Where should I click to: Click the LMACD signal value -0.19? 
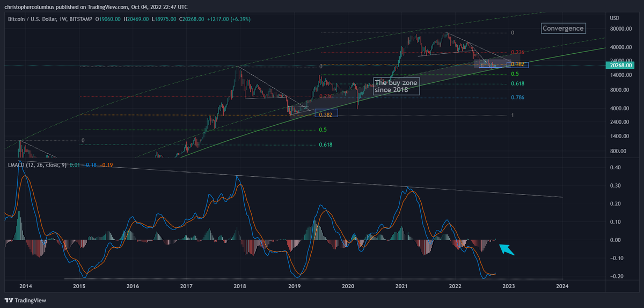107,165
